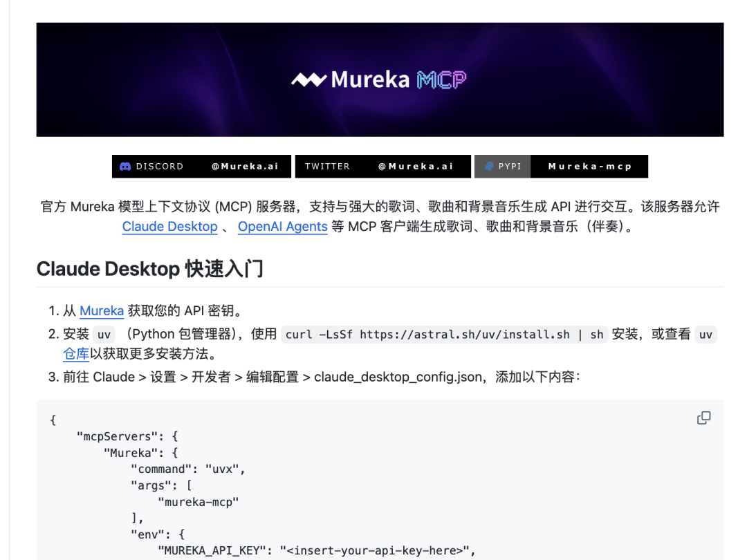Click the Python icon on the PyPI badge
The image size is (747, 560).
(489, 166)
